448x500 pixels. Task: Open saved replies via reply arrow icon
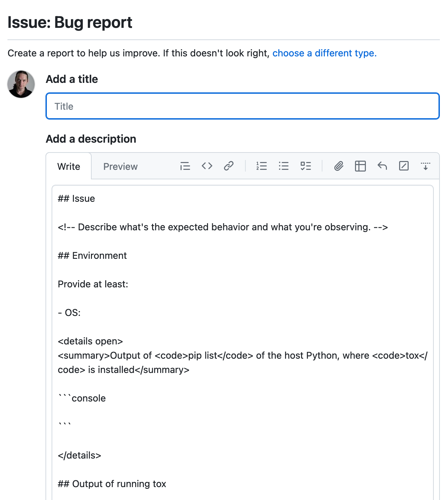point(382,166)
